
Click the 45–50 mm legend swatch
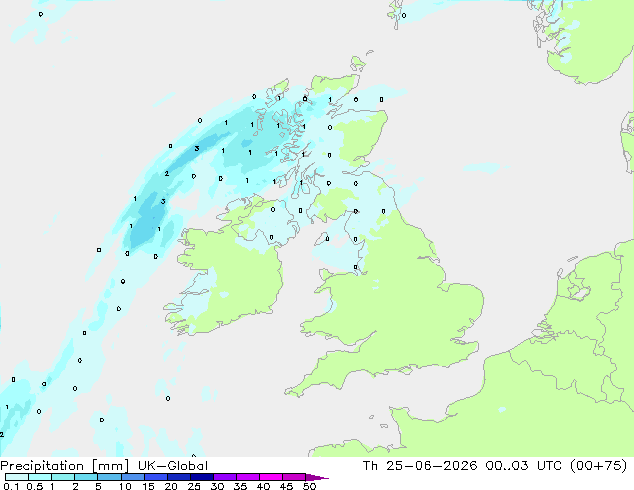click(294, 477)
